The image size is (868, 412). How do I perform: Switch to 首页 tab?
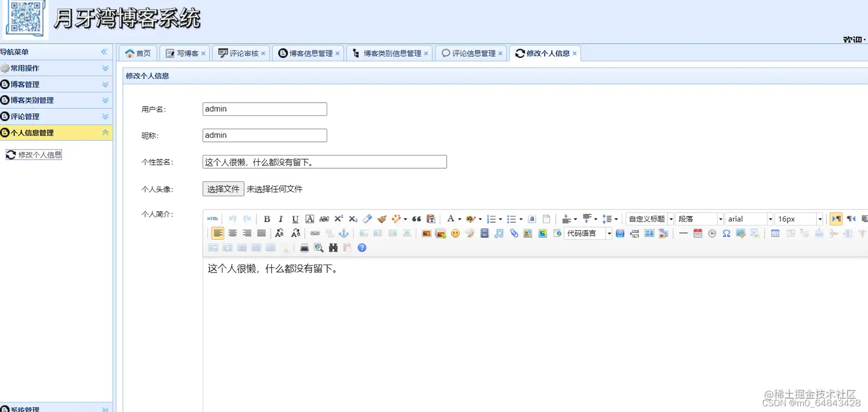coord(138,53)
